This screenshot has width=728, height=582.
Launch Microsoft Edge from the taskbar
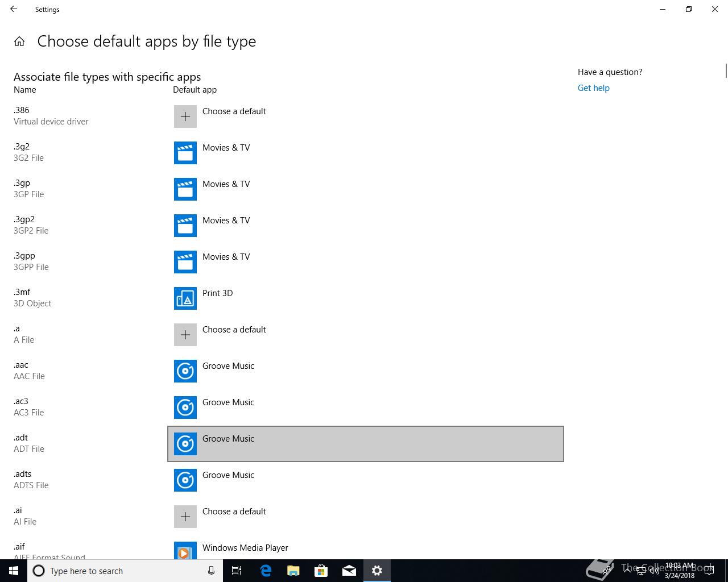click(x=266, y=571)
